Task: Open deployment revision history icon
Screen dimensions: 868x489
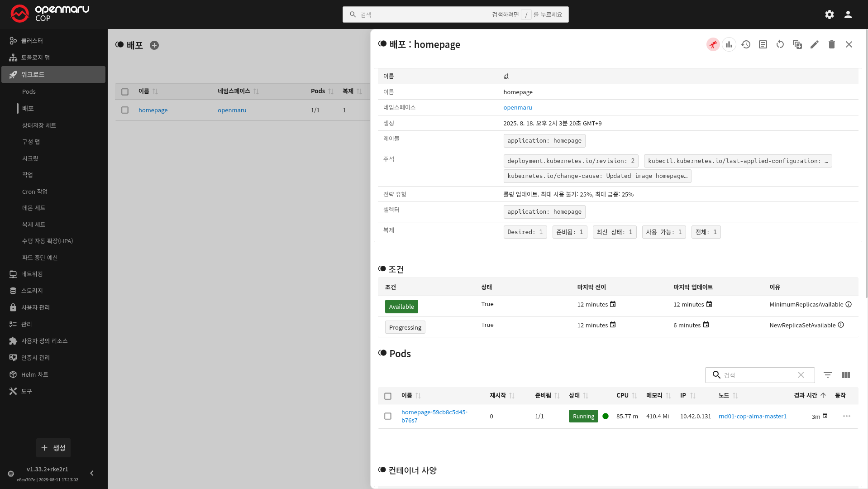Action: coord(746,44)
